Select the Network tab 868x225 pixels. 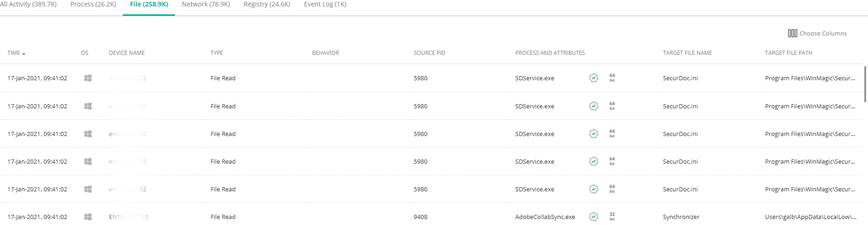206,4
